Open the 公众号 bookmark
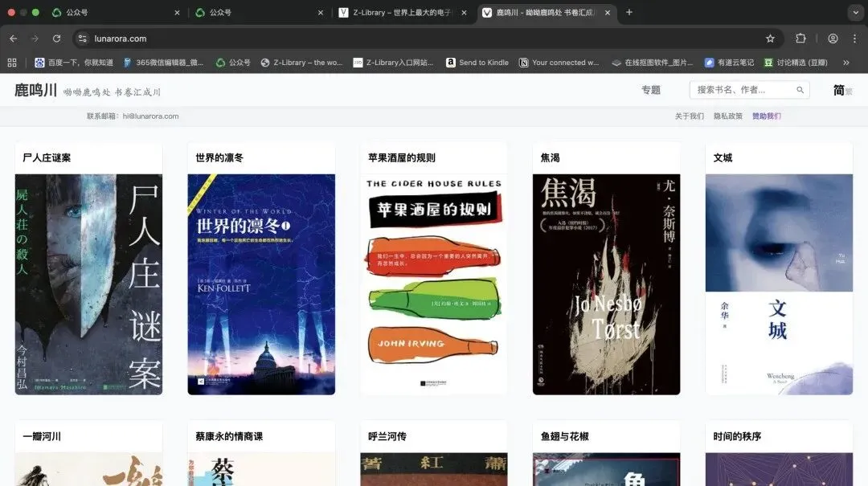The image size is (868, 486). coord(233,63)
